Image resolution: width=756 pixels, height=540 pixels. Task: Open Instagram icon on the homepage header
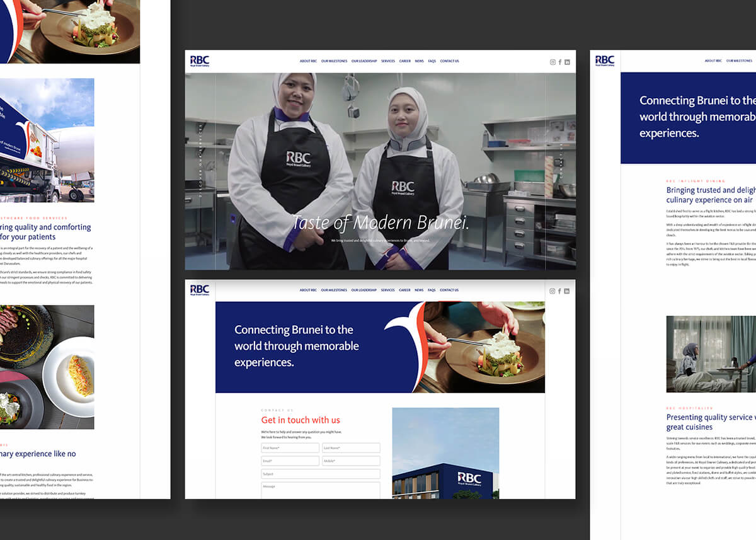(553, 62)
